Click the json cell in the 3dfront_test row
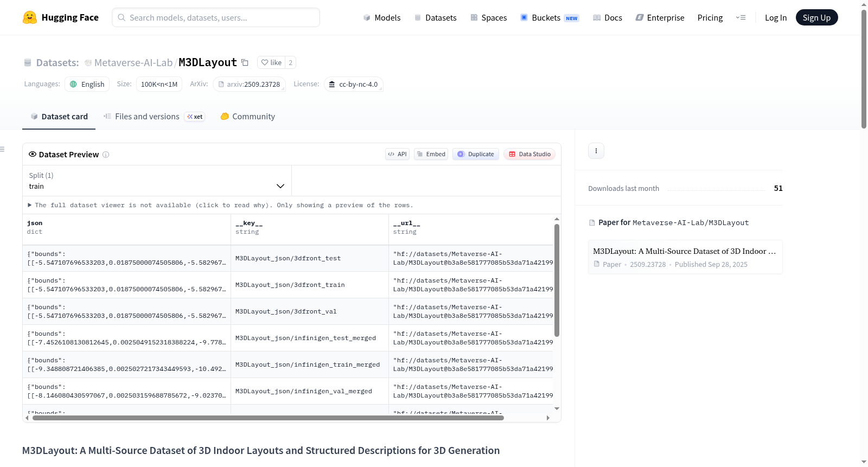The image size is (868, 467). (126, 258)
